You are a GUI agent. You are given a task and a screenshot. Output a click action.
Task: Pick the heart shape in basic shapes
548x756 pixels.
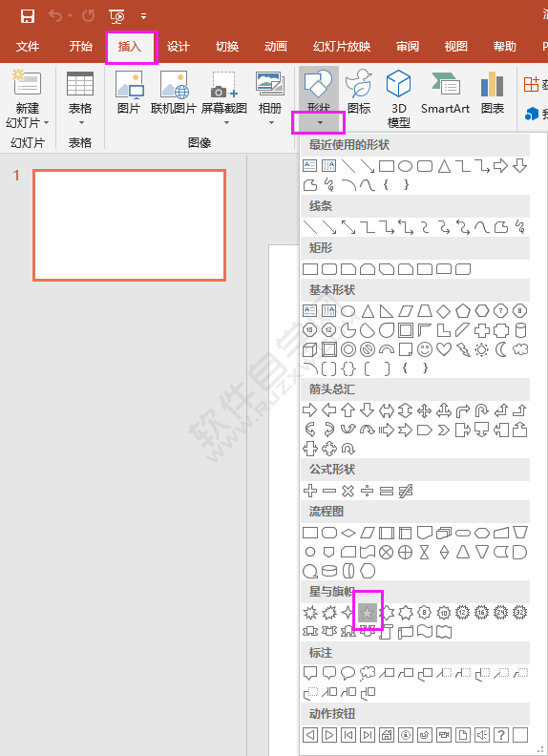(443, 349)
